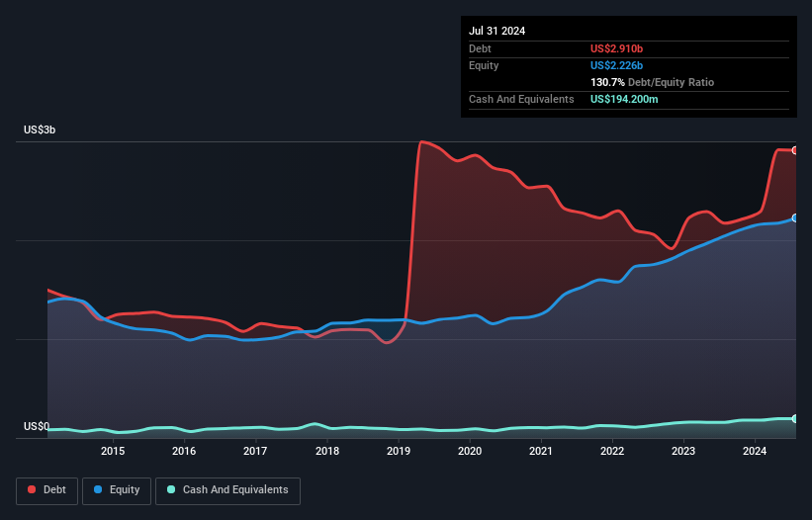Click the red Debt endpoint marker

pos(795,150)
